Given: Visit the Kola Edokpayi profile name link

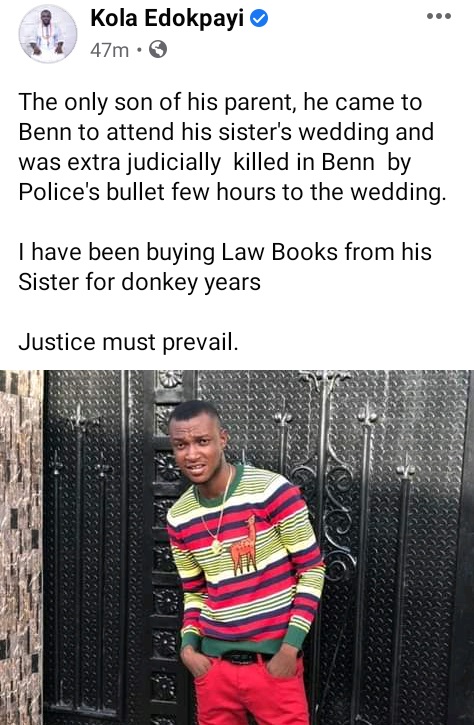Looking at the screenshot, I should (167, 18).
